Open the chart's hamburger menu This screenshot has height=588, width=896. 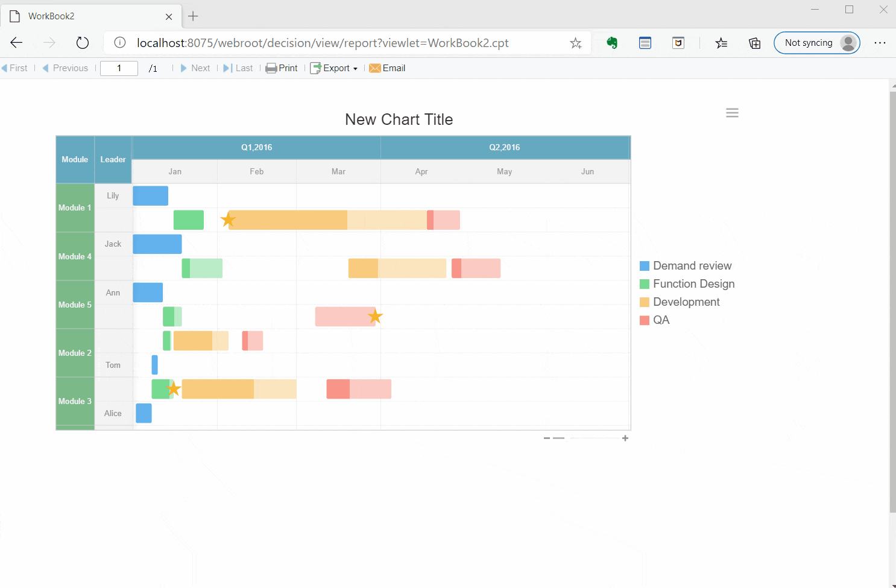pyautogui.click(x=732, y=113)
